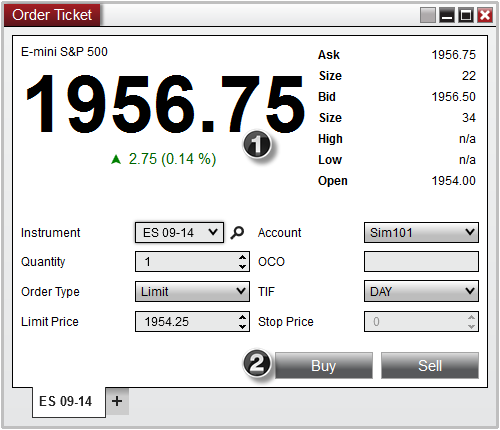Viewport: 500px width, 430px height.
Task: Click the instrument search magnifier icon
Action: pyautogui.click(x=237, y=233)
